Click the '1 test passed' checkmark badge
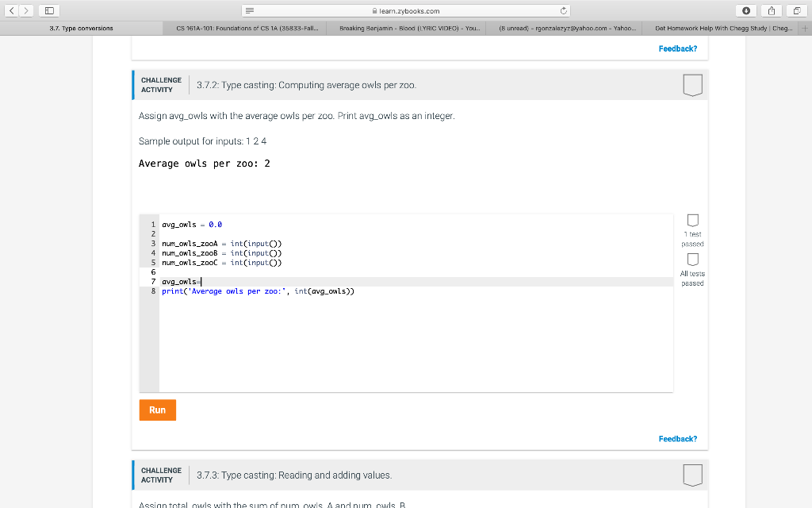This screenshot has height=508, width=812. [692, 221]
